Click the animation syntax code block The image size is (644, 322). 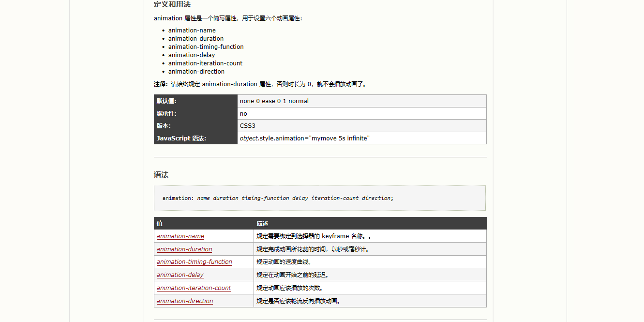(319, 198)
